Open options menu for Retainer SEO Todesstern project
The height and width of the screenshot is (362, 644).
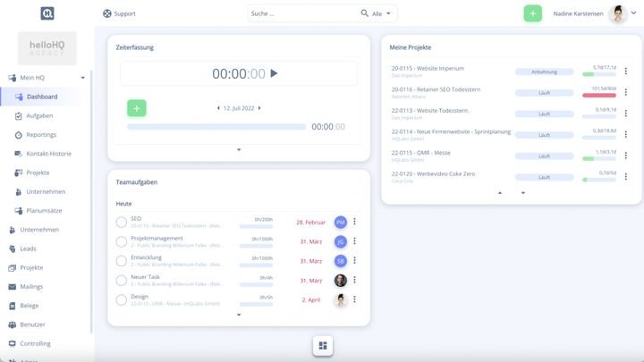pyautogui.click(x=625, y=92)
